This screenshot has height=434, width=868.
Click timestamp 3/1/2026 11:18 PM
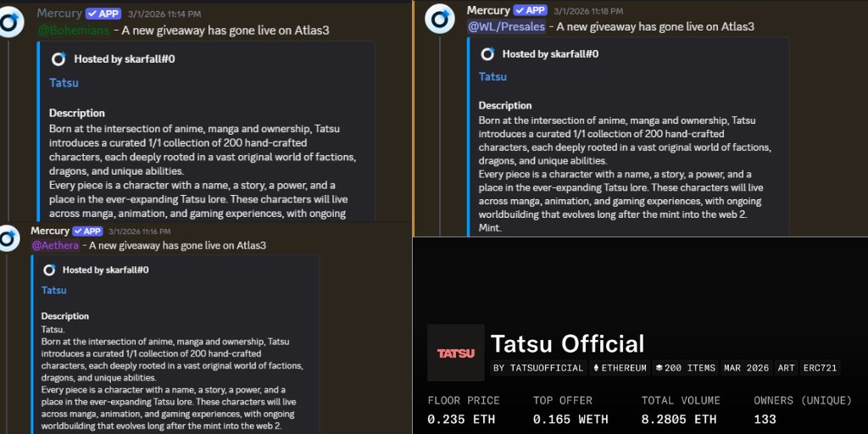(x=588, y=11)
